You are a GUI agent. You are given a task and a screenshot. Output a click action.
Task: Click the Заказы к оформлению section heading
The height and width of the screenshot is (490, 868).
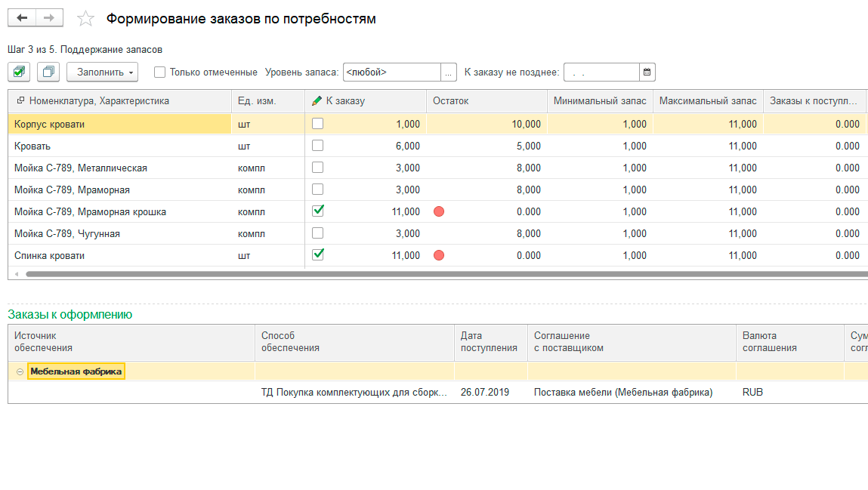pos(70,314)
